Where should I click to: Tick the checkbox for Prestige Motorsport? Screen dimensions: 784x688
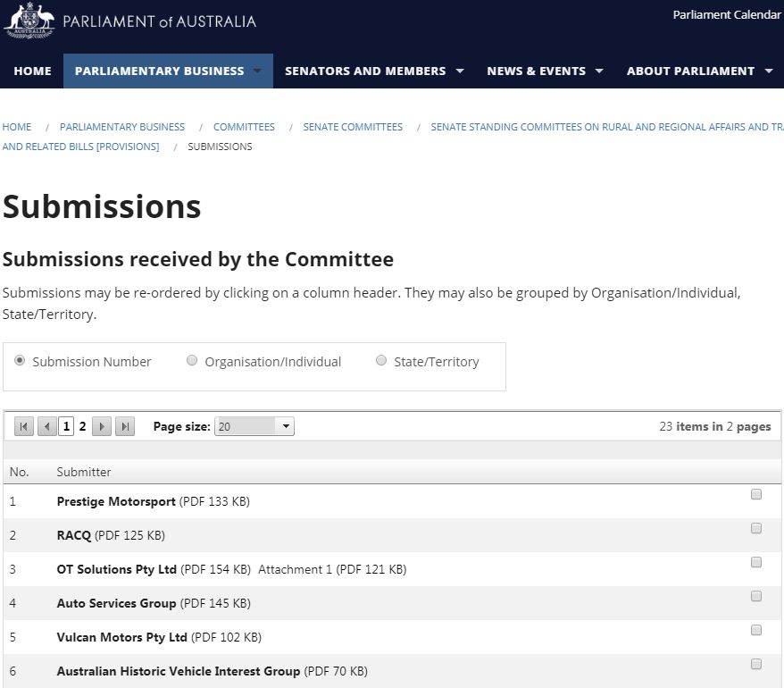coord(756,494)
